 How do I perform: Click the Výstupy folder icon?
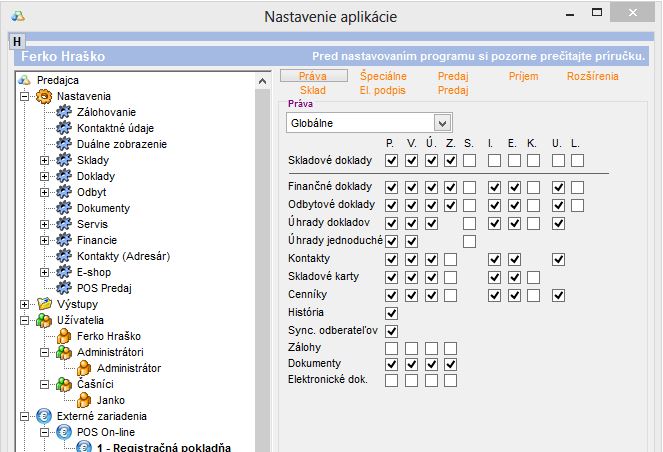coord(44,304)
